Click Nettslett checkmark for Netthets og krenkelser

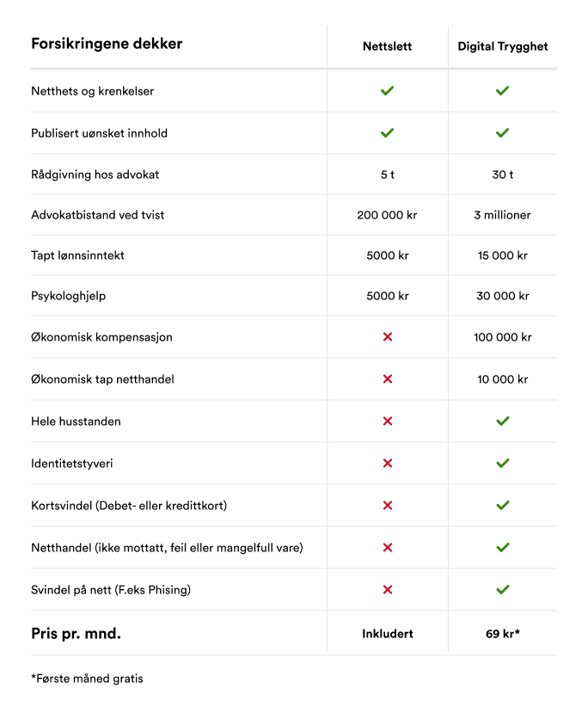click(387, 90)
